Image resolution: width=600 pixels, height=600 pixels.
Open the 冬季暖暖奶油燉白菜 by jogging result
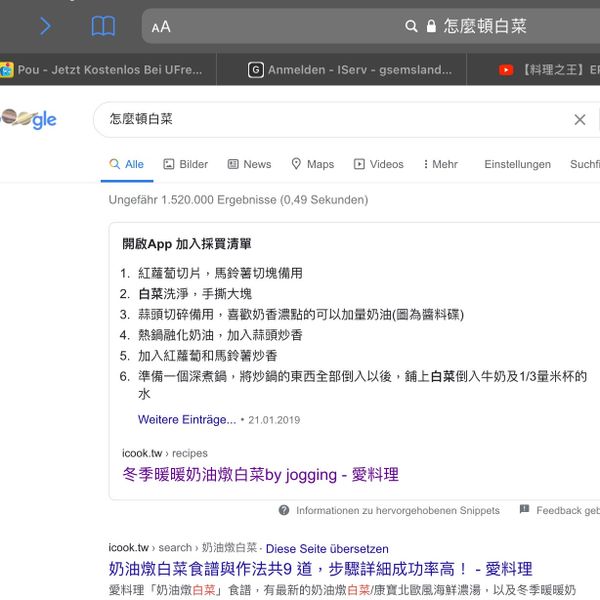261,475
